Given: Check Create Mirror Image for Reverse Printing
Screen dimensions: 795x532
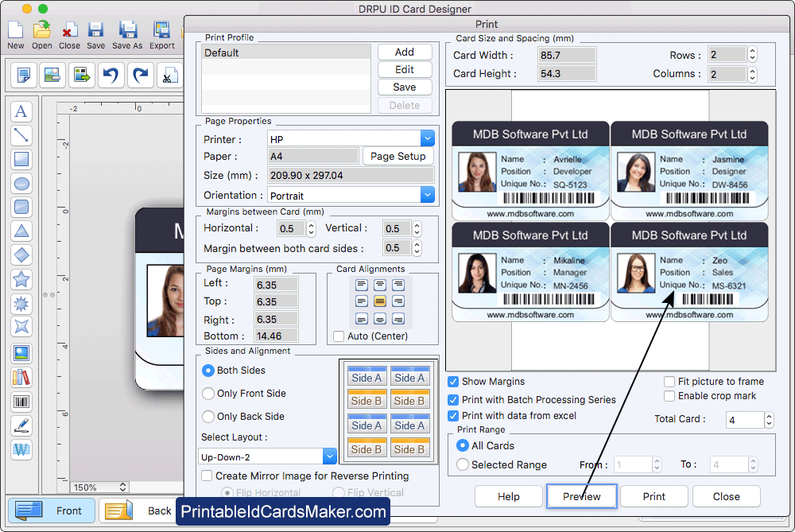Looking at the screenshot, I should [x=207, y=476].
